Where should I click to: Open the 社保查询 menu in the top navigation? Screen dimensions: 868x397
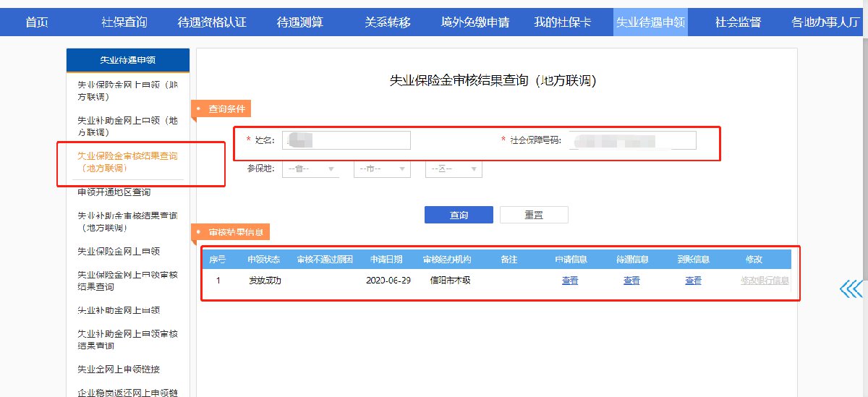pos(124,22)
